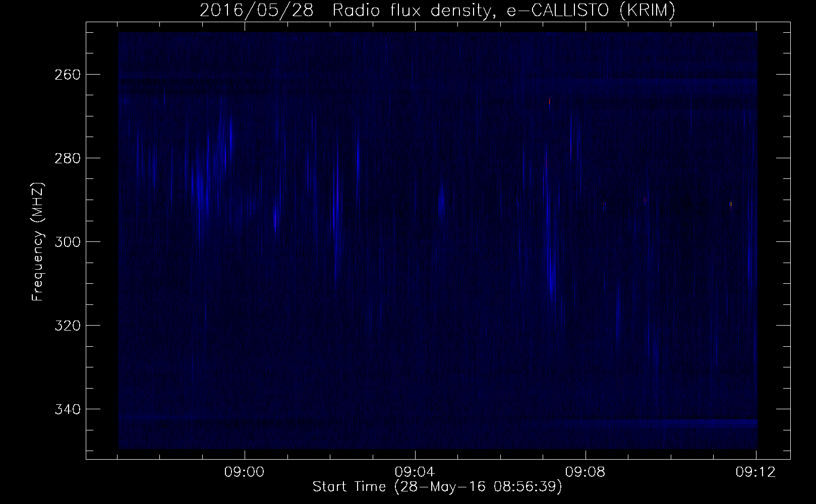Click the "Frequency (MHZ)" axis label
Screen dimensions: 816x504
(38, 241)
